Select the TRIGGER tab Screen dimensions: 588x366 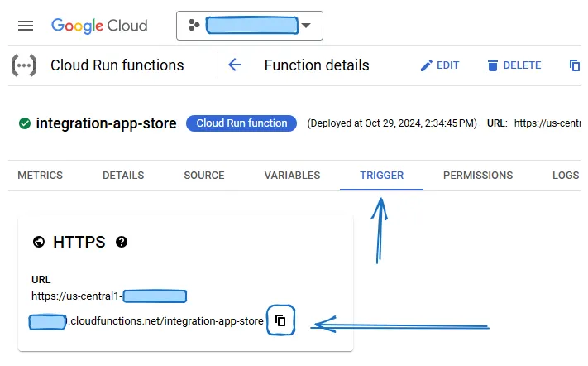[382, 176]
